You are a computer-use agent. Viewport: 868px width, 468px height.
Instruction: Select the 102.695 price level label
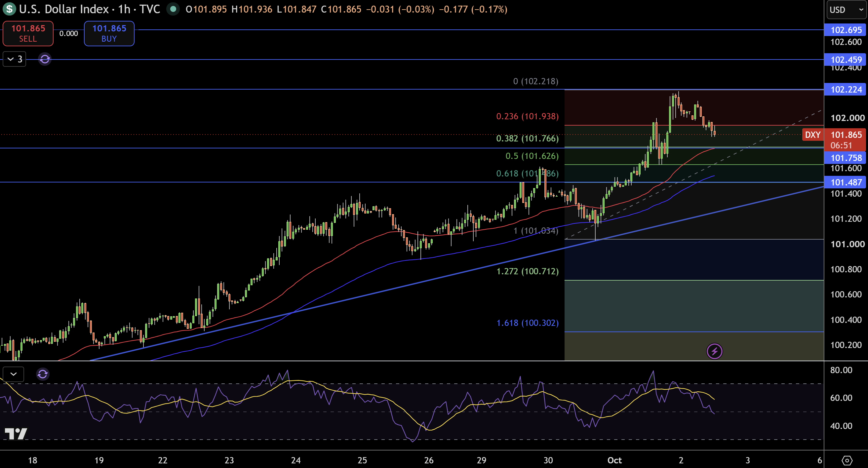click(846, 30)
